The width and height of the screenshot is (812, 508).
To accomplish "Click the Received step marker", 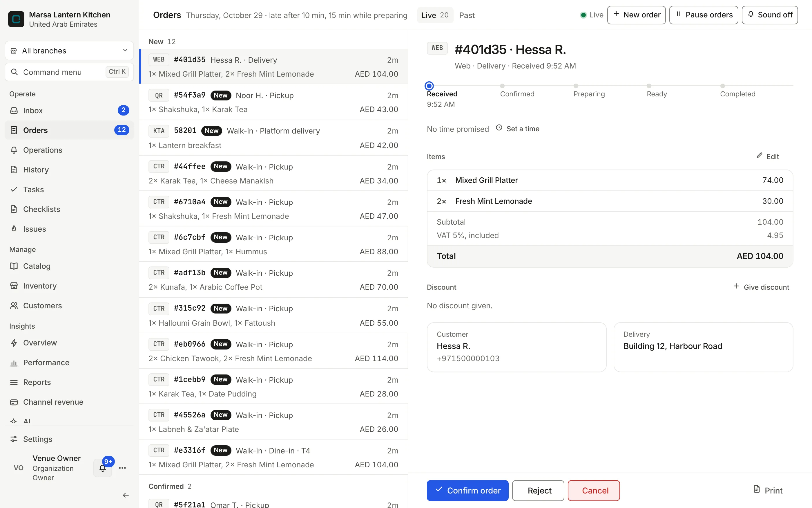I will pos(429,86).
